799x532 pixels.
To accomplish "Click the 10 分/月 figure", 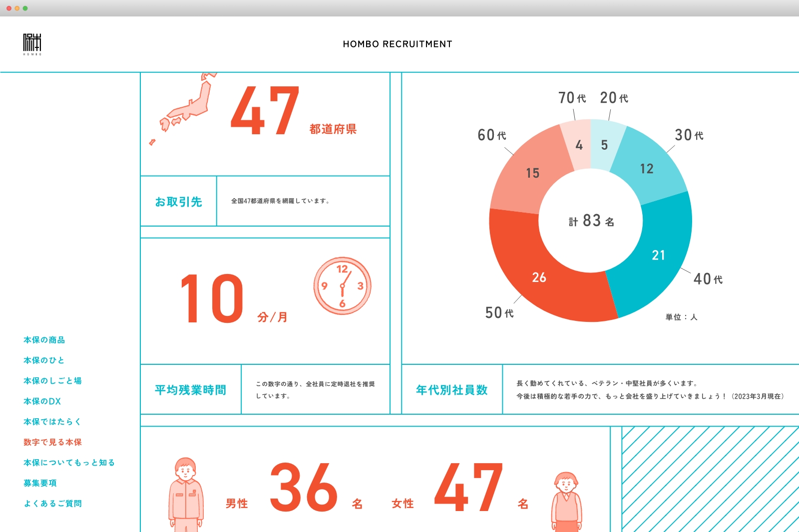I will (234, 298).
